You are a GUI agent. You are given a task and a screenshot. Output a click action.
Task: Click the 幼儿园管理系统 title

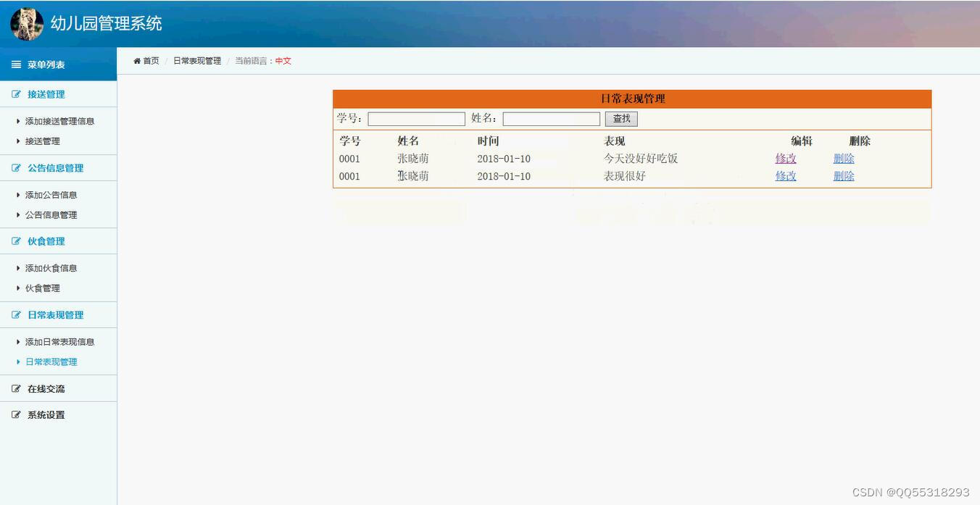[x=106, y=23]
